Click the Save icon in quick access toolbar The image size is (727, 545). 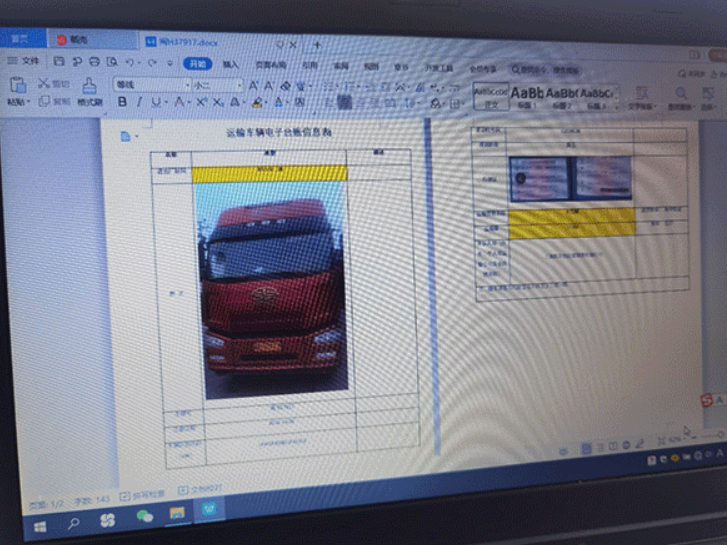coord(60,62)
